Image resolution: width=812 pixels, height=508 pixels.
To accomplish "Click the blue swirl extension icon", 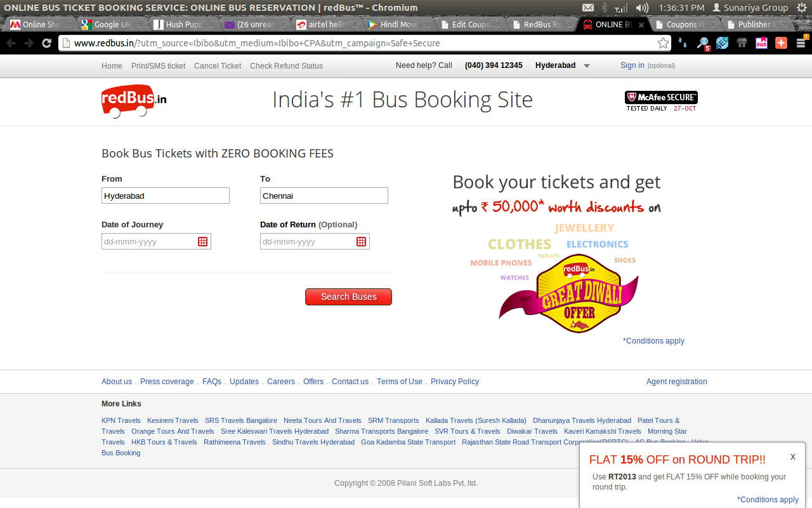I will (723, 43).
